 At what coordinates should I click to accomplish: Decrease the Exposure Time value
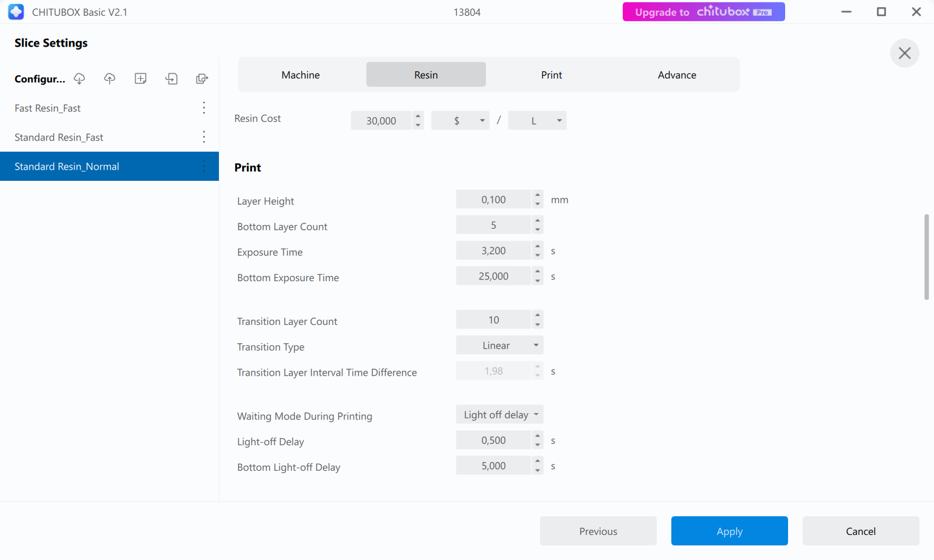(538, 256)
